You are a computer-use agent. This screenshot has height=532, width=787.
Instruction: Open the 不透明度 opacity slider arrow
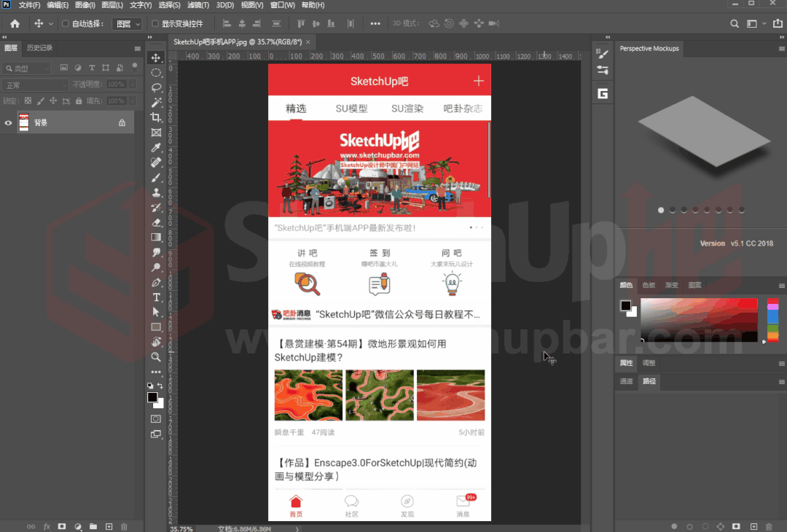[x=133, y=85]
